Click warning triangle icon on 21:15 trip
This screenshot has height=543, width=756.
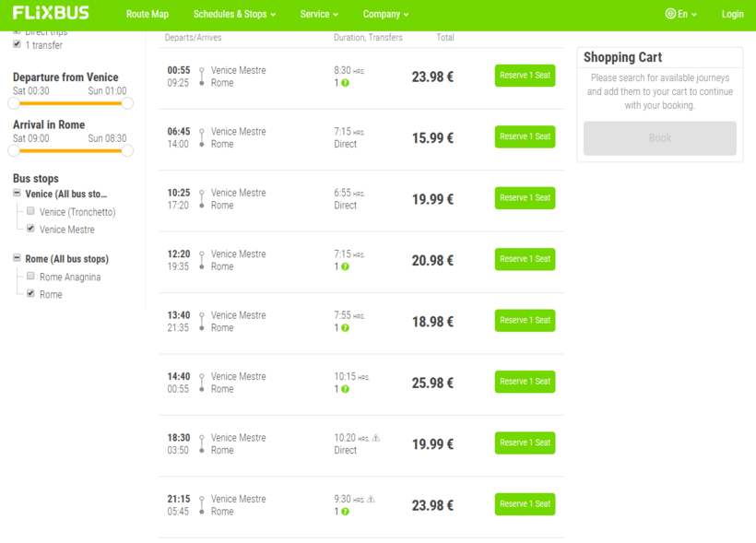click(x=372, y=499)
